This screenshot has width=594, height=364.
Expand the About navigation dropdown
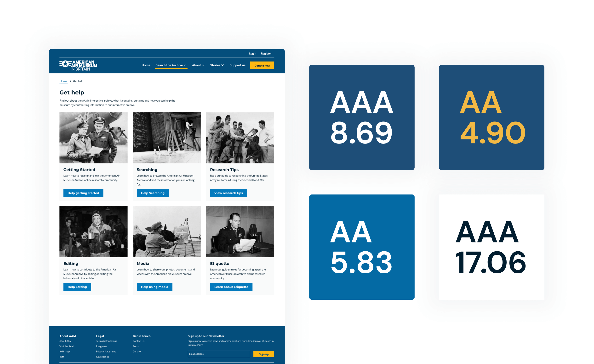[x=197, y=65]
